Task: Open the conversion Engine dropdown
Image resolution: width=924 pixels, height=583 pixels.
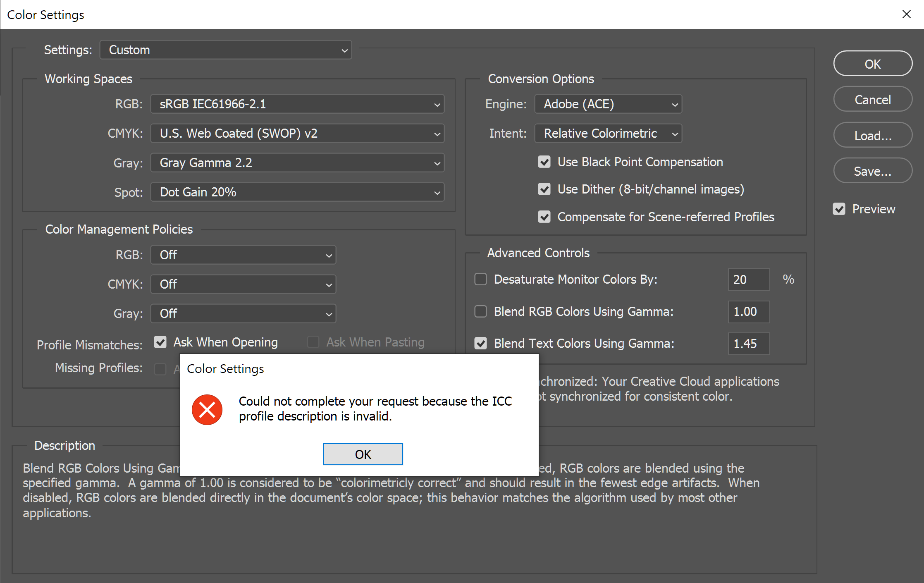Action: [x=608, y=104]
